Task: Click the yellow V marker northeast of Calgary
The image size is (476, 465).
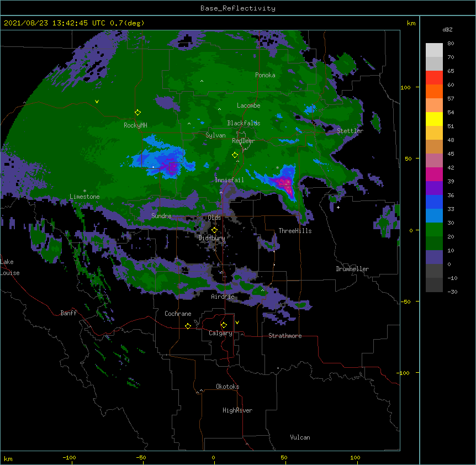Action: coord(237,323)
